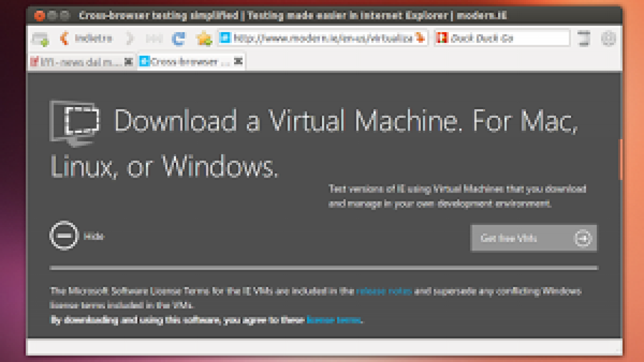Click the skip-forward toolbar icon
644x362 pixels.
[153, 38]
